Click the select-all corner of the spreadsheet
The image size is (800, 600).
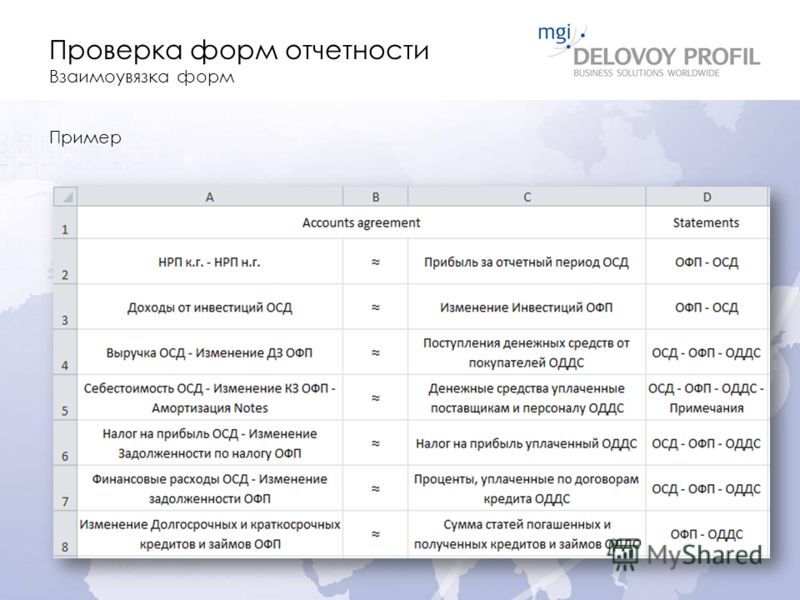click(x=65, y=197)
